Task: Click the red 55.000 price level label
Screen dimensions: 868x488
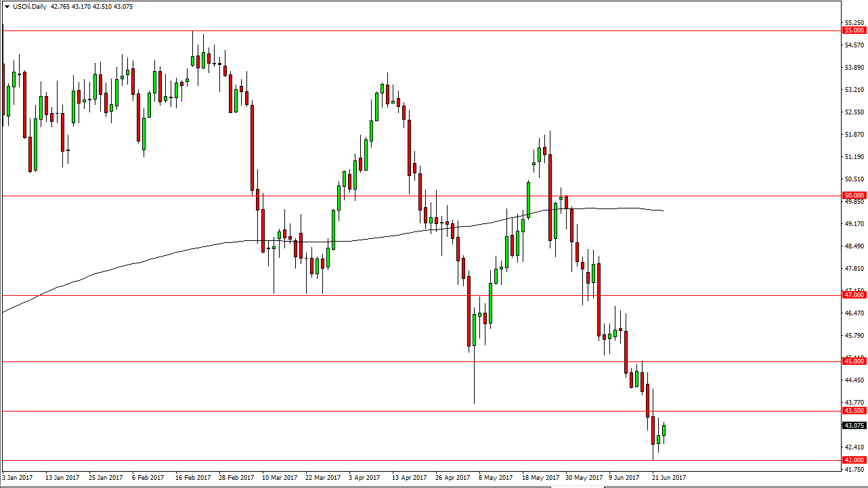Action: (x=854, y=30)
